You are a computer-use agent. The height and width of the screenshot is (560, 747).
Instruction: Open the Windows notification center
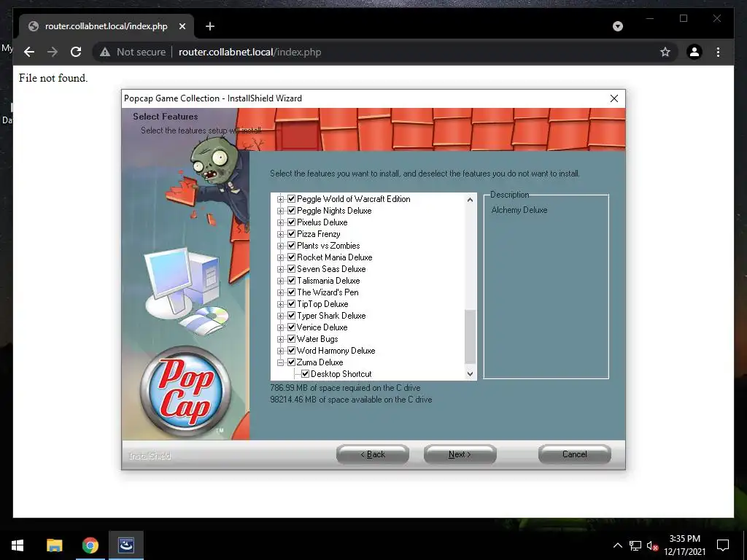pyautogui.click(x=723, y=545)
